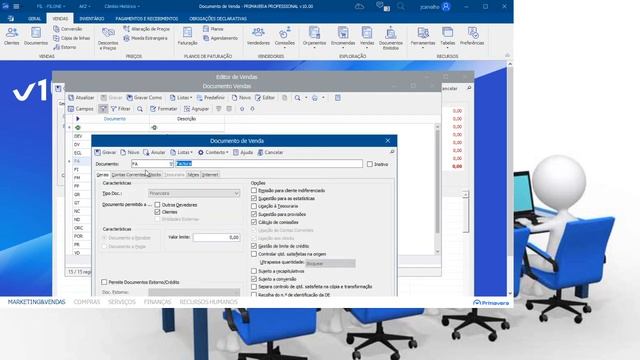Select the COMPRAS module link
Image resolution: width=640 pixels, height=360 pixels.
(x=87, y=302)
